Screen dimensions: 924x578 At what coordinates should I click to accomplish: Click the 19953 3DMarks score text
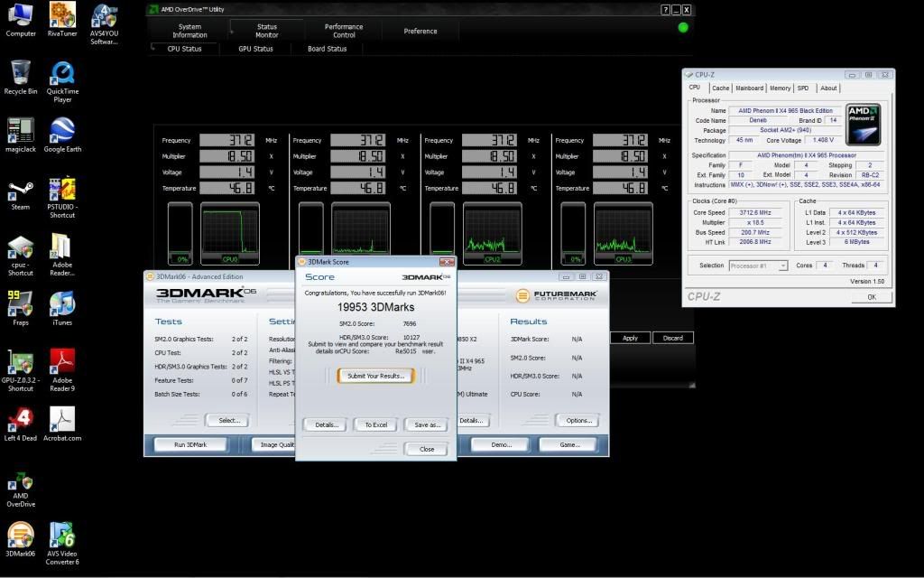[376, 307]
